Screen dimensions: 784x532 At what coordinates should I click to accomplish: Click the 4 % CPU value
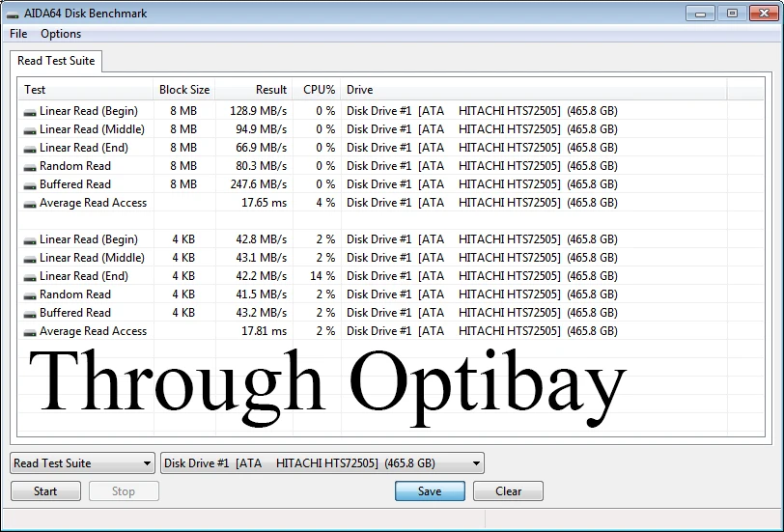coord(325,203)
